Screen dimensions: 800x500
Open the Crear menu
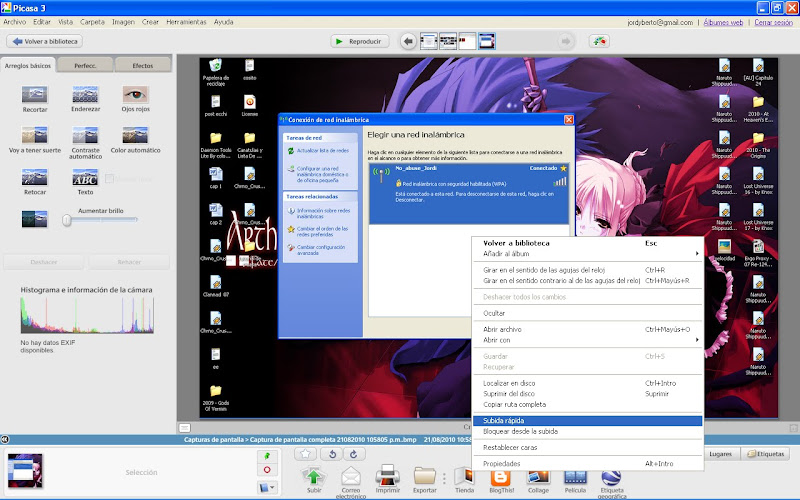click(150, 22)
